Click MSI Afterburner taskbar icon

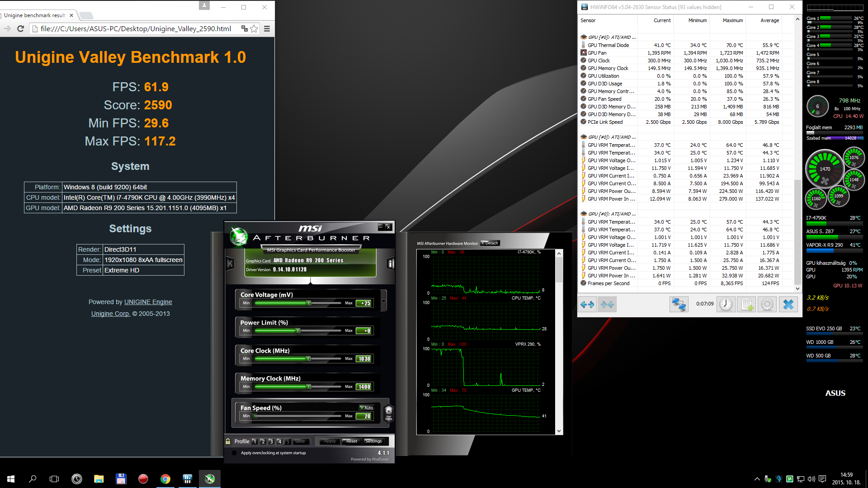[x=210, y=479]
